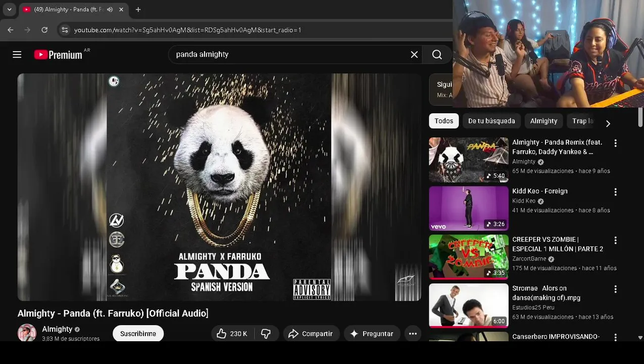Open Kidd Keo - Foreign title
This screenshot has width=644, height=364.
click(540, 191)
